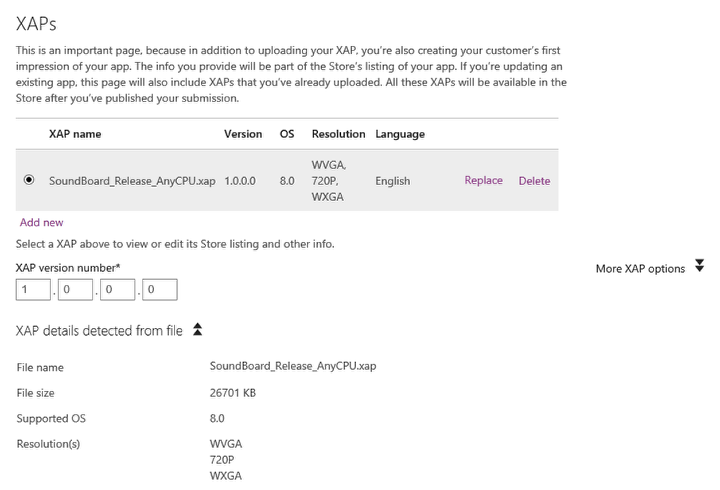Image resolution: width=720 pixels, height=490 pixels.
Task: Click the Add new link
Action: 41,222
